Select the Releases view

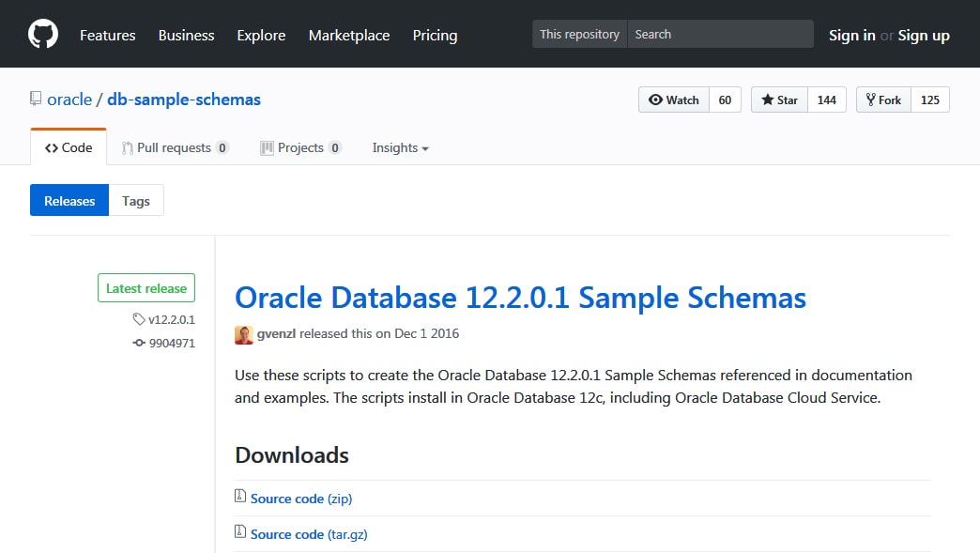coord(69,201)
